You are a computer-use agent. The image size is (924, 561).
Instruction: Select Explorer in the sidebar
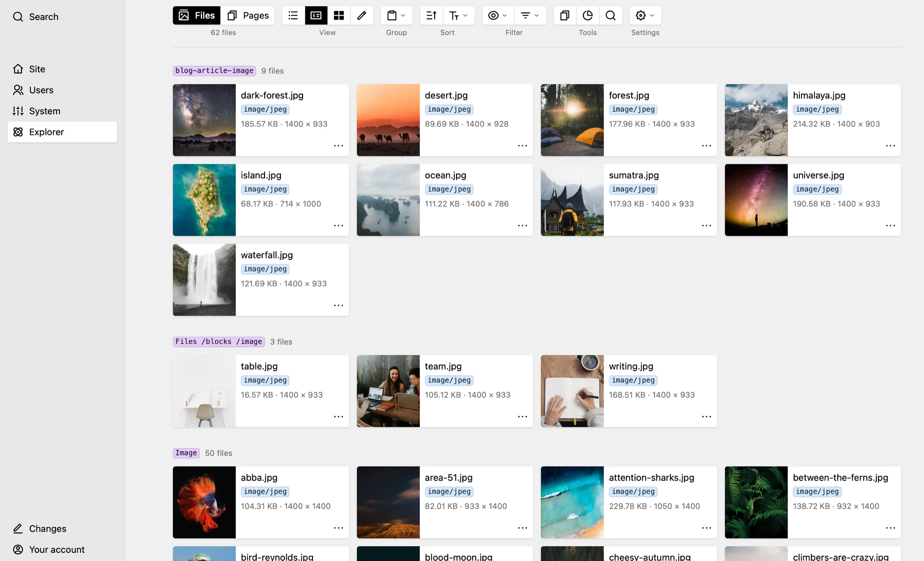pyautogui.click(x=62, y=132)
